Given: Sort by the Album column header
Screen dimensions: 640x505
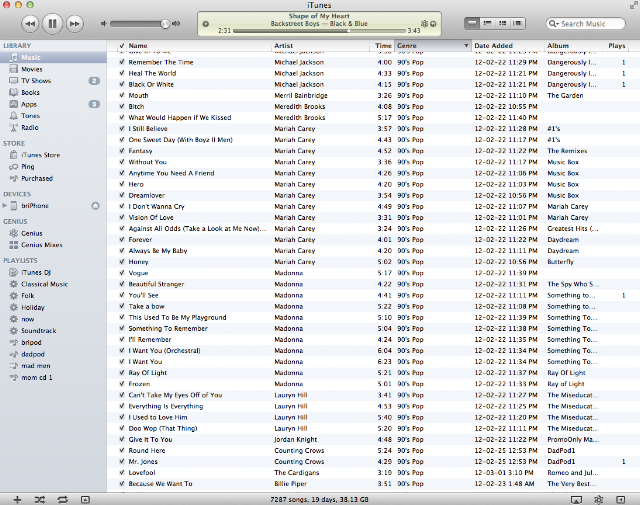Looking at the screenshot, I should click(x=573, y=46).
